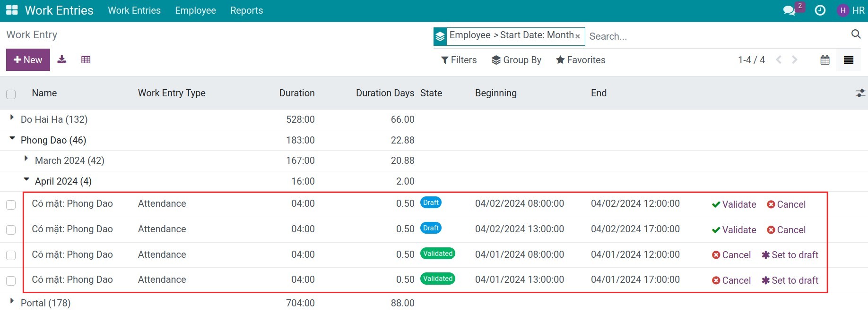
Task: Sort by the Beginning column header
Action: (x=496, y=93)
